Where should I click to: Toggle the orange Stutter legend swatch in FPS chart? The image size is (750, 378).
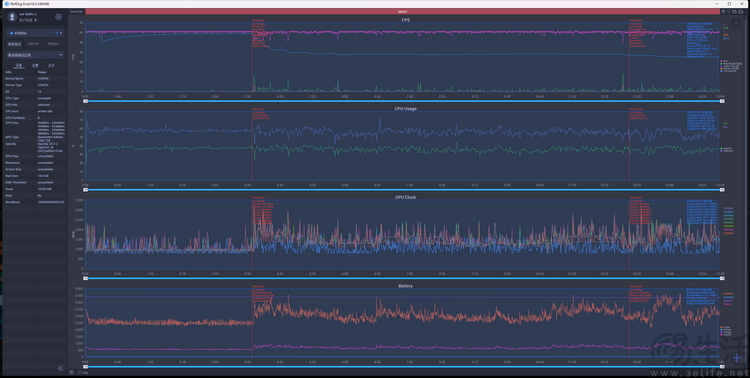tap(721, 68)
